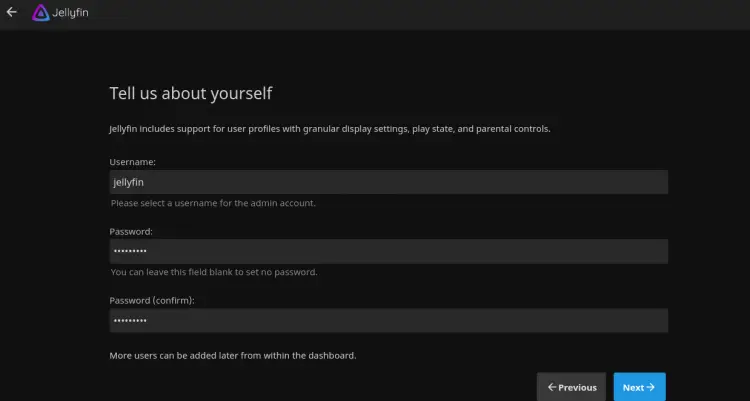Go back with the Previous button

point(572,387)
